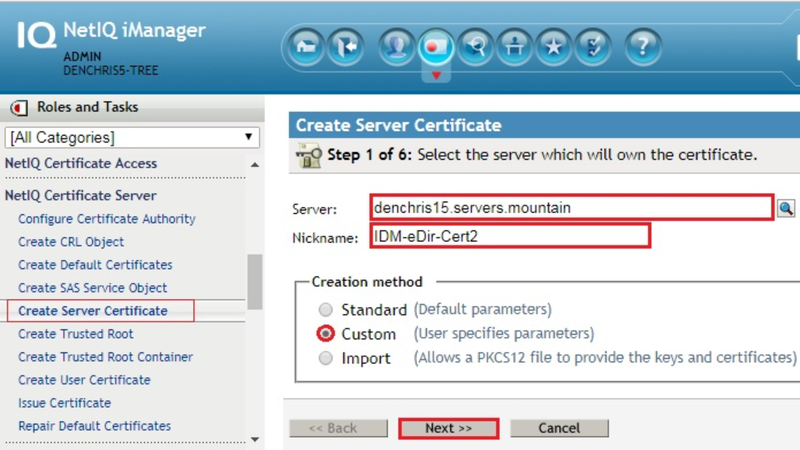800x450 pixels.
Task: Select the Import creation method radio button
Action: (326, 358)
